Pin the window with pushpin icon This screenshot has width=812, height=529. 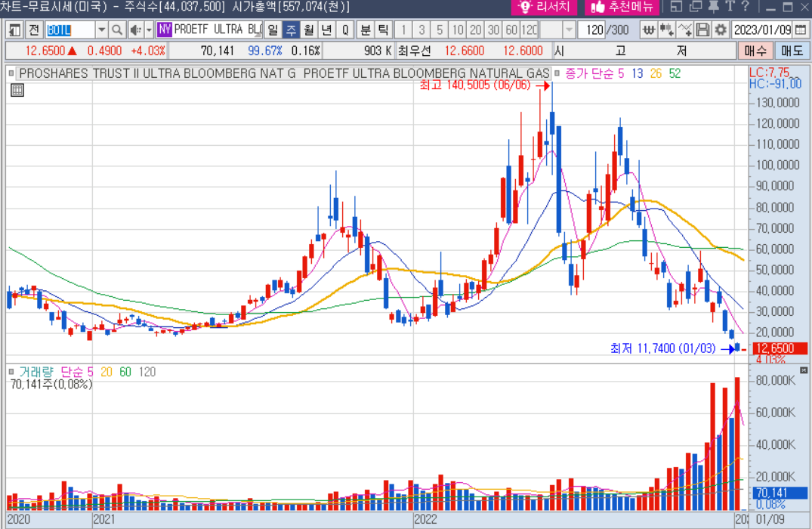(714, 7)
